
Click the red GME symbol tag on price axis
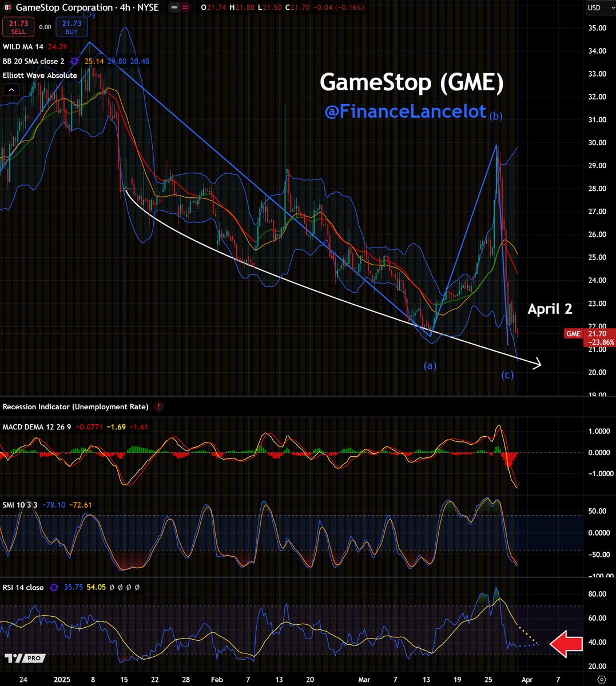coord(573,334)
